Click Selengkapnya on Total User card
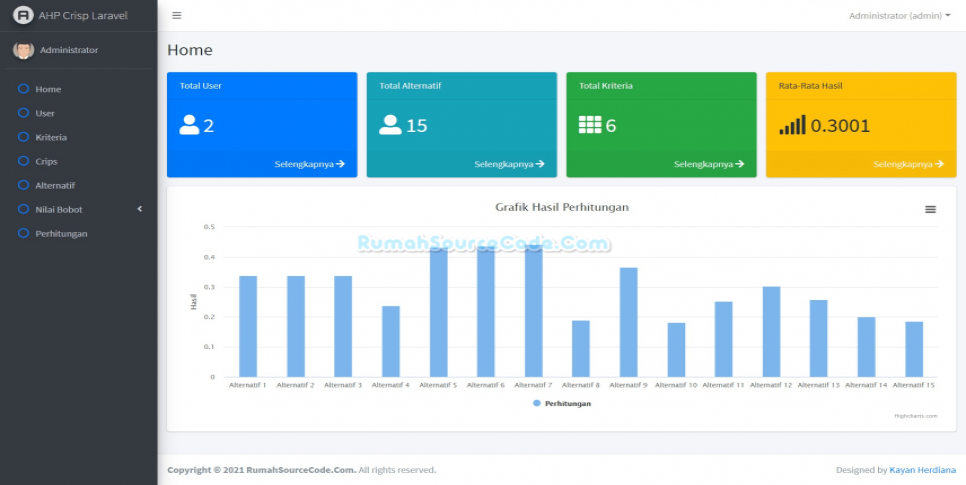This screenshot has height=485, width=966. coord(309,164)
